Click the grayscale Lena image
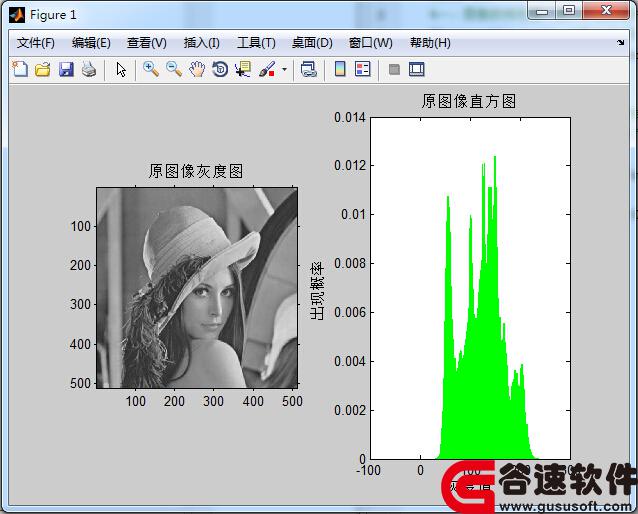The width and height of the screenshot is (638, 514). (x=197, y=288)
